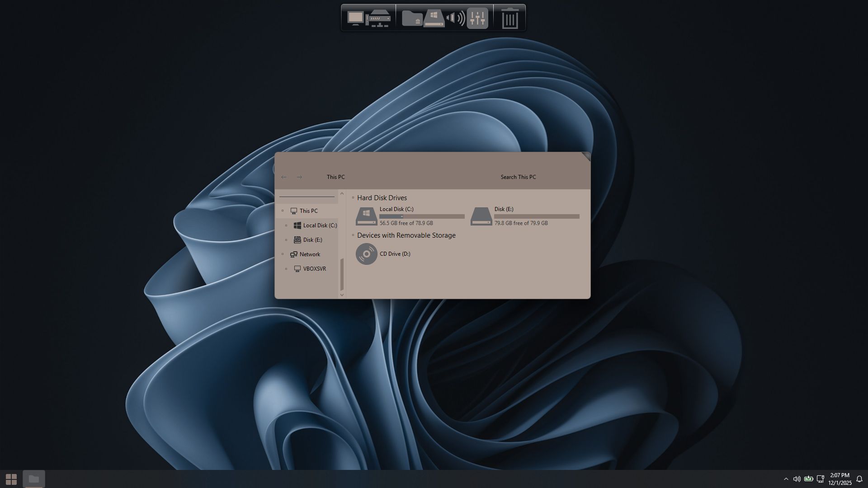Click the volume icon in the system tray
Image resolution: width=868 pixels, height=488 pixels.
(x=797, y=479)
